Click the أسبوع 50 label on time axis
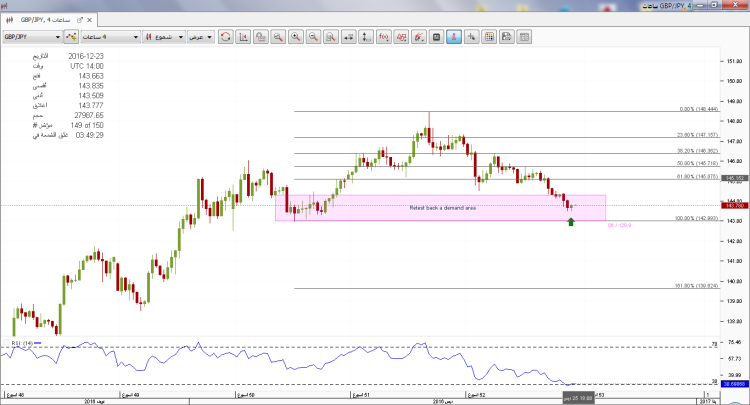 [246, 395]
